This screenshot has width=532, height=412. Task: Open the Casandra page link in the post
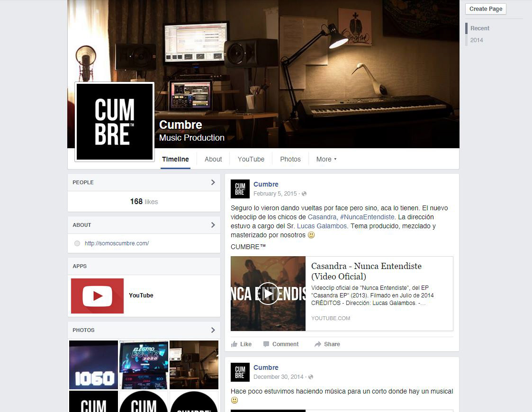[x=322, y=217]
